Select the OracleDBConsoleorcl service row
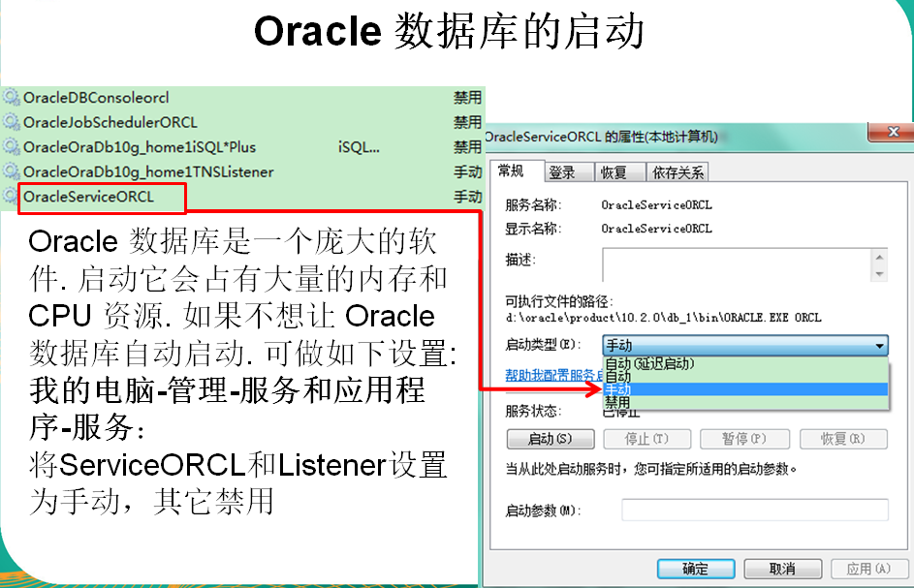Viewport: 914px width, 588px height. [243, 97]
